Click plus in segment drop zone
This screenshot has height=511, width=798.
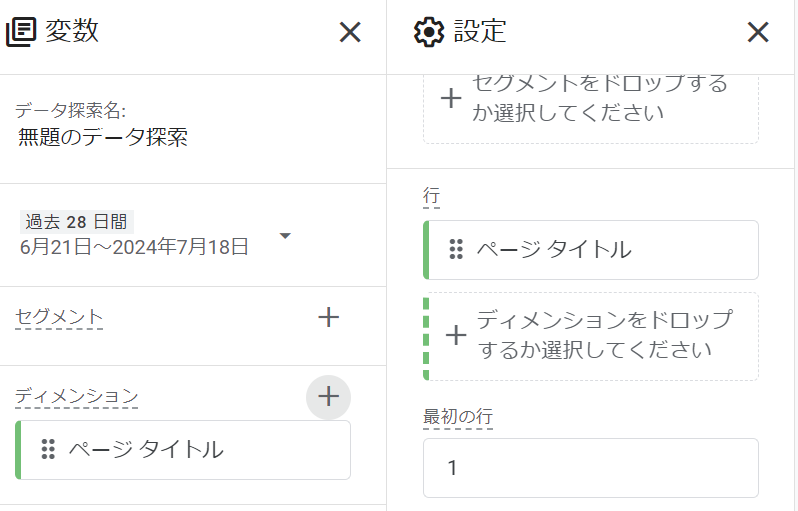[451, 98]
